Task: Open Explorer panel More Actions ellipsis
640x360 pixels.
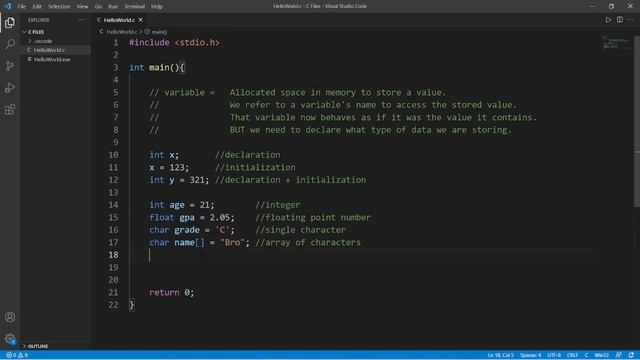Action: click(x=81, y=20)
